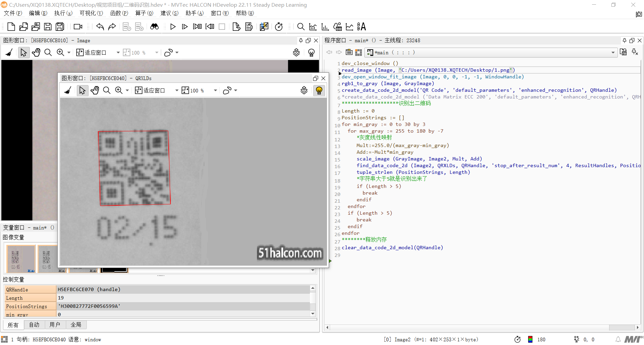Execute a single step over
Viewport: 644px width, 345px height.
(185, 27)
